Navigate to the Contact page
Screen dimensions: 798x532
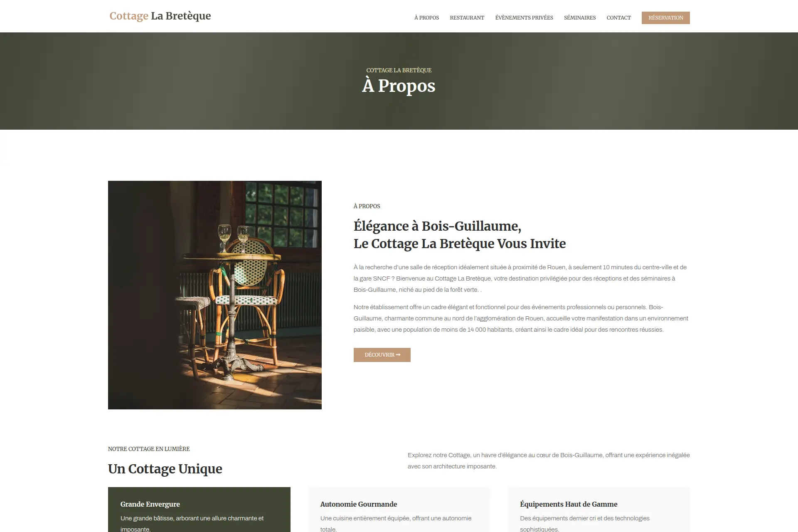(x=618, y=18)
